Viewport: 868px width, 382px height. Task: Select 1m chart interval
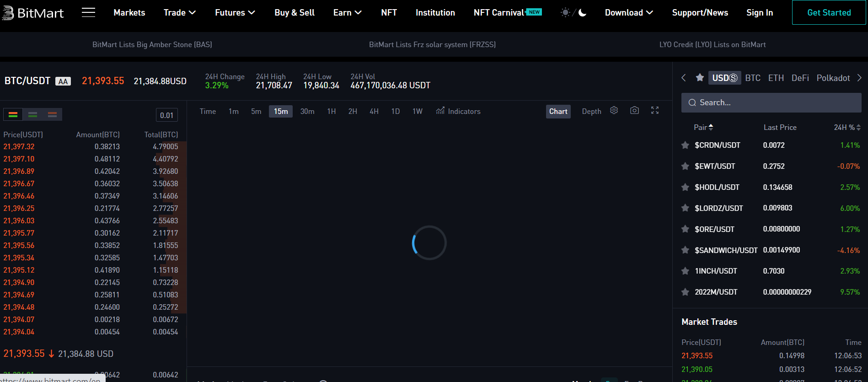pos(234,111)
